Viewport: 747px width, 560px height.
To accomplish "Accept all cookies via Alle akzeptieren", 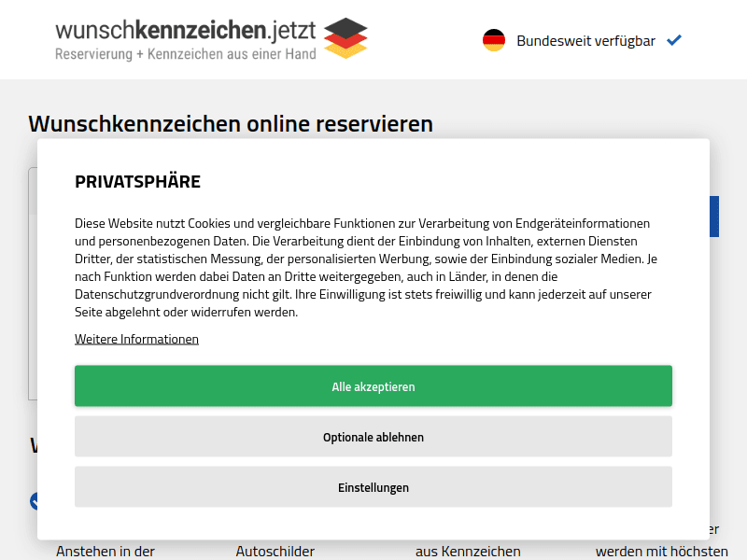I will point(373,385).
